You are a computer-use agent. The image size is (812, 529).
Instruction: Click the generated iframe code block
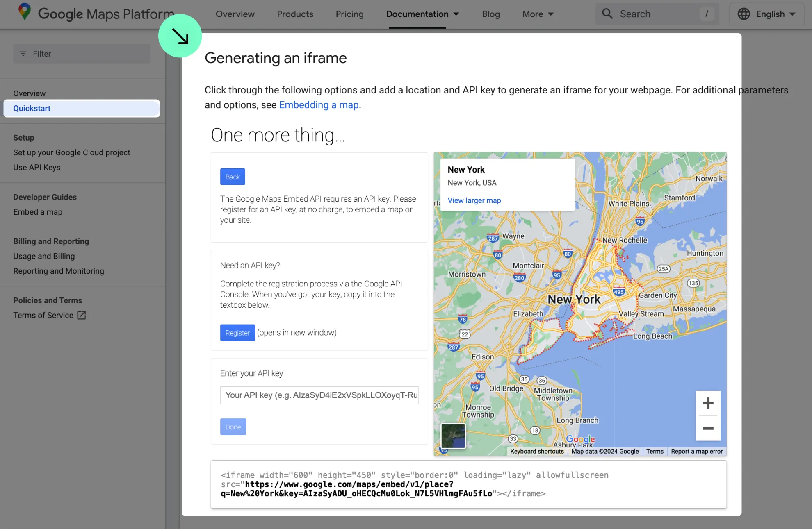pyautogui.click(x=468, y=484)
